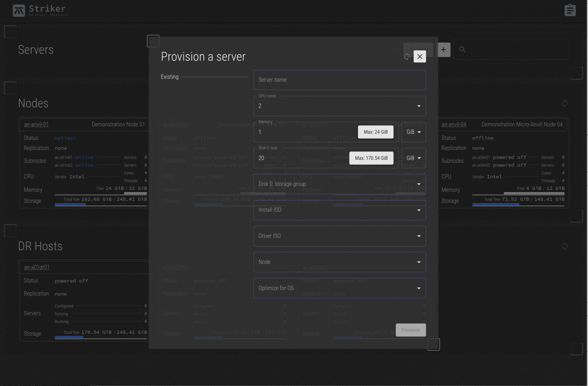Expand the Install ISO dropdown

(x=340, y=210)
